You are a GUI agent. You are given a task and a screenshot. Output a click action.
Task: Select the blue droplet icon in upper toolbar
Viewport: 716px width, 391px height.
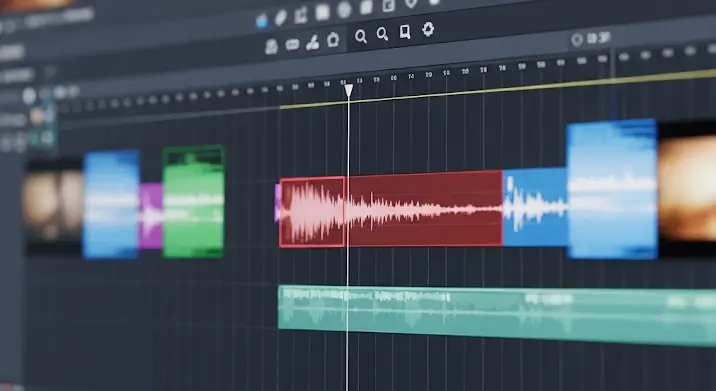[262, 20]
